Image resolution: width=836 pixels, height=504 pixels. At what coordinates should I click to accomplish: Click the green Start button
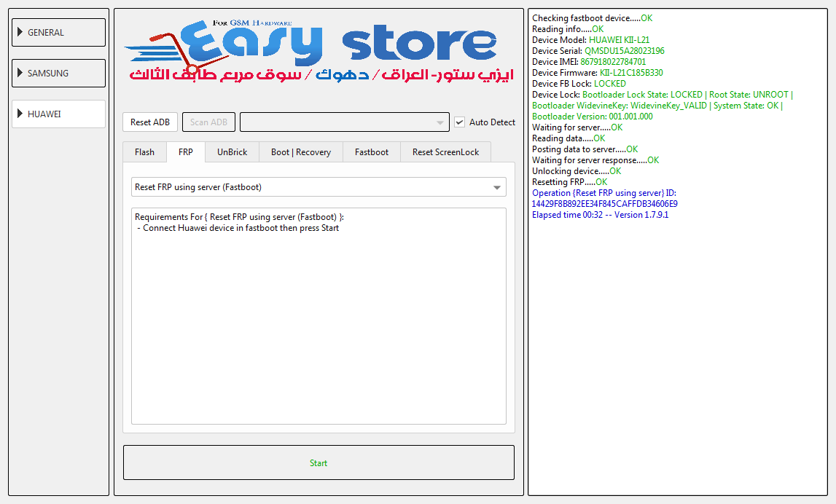[319, 463]
